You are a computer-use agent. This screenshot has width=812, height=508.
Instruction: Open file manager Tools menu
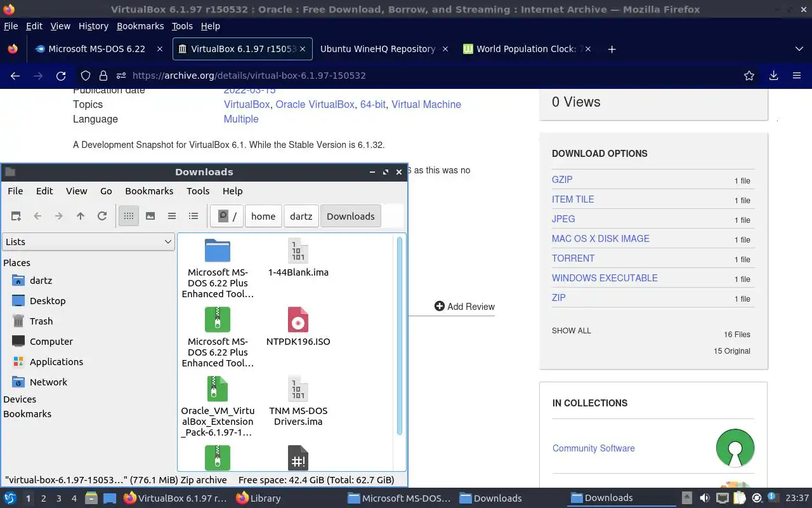[198, 190]
